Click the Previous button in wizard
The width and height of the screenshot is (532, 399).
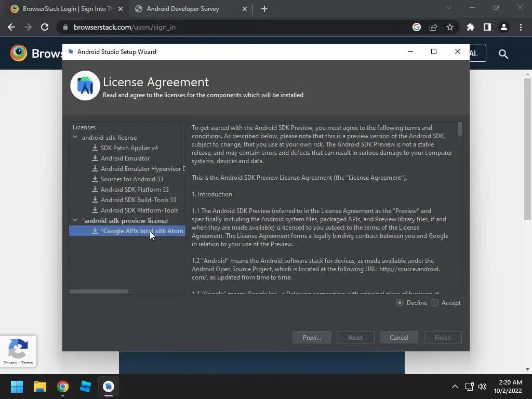(312, 337)
